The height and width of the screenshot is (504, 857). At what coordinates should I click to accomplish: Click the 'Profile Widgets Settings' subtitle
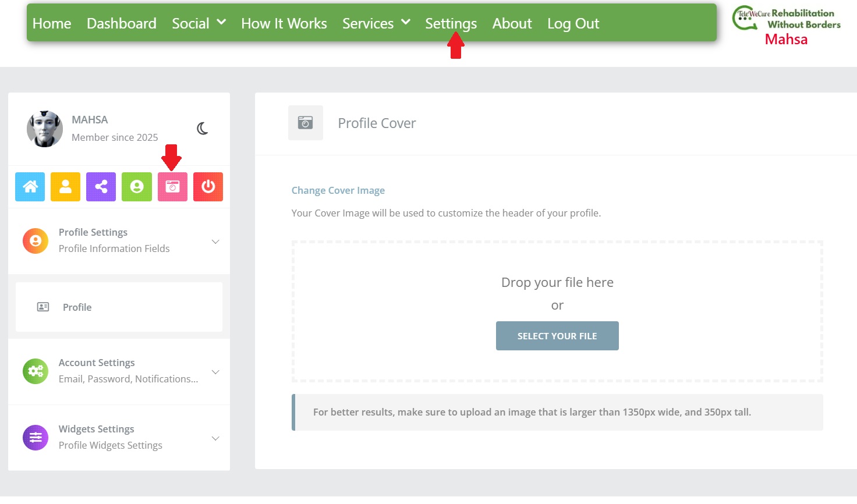tap(111, 445)
